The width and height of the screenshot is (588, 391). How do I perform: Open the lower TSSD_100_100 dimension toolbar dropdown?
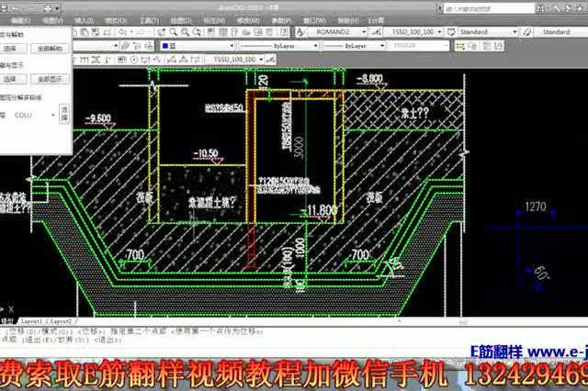(261, 60)
